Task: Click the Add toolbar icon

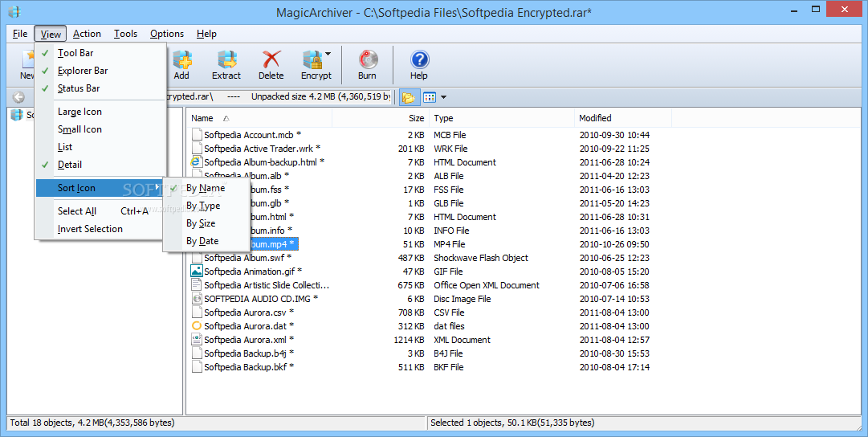Action: (181, 59)
